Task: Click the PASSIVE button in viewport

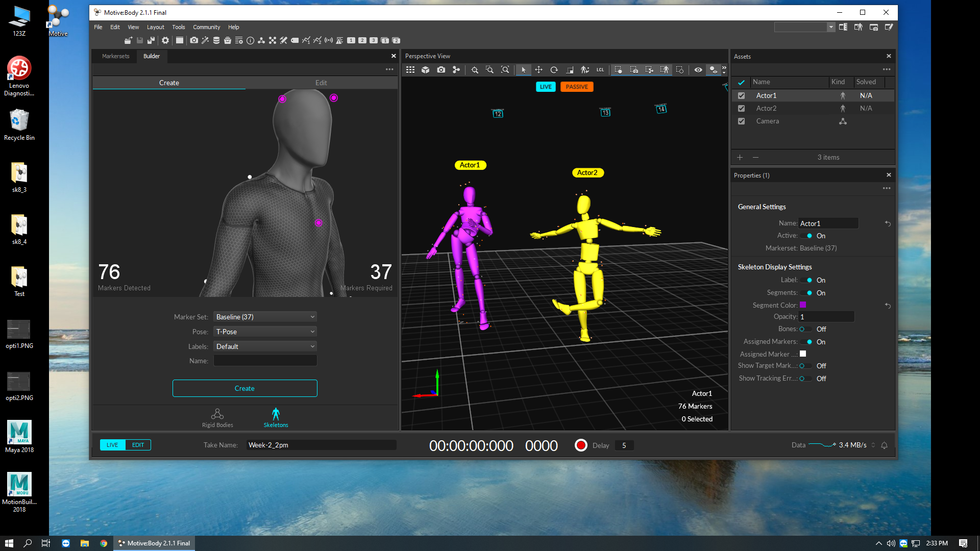Action: [577, 87]
